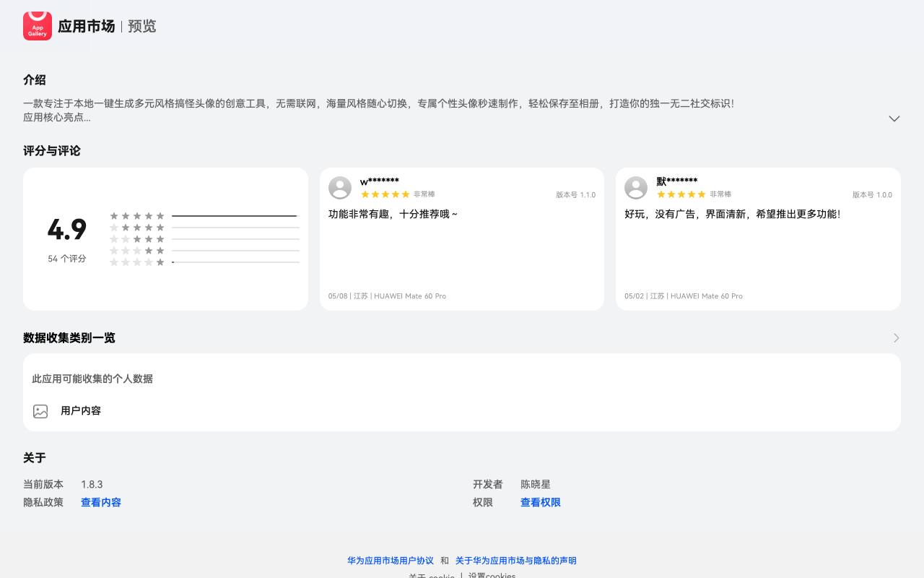924x578 pixels.
Task: Click the five gold stars in w*******'s review
Action: (x=385, y=194)
